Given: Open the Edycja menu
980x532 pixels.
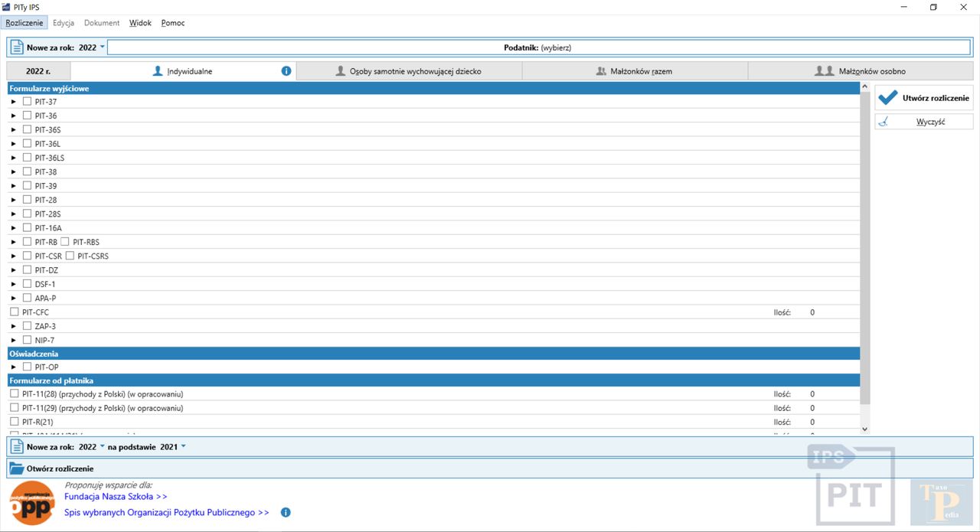Looking at the screenshot, I should (64, 23).
